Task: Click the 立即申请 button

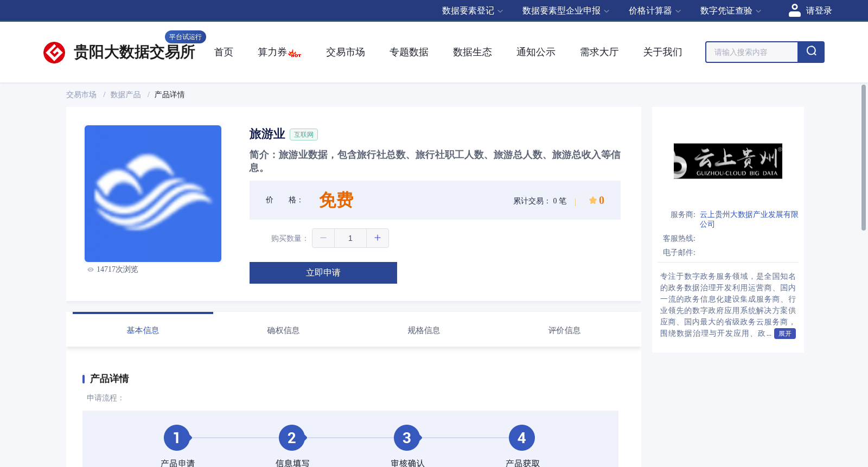Action: point(323,273)
